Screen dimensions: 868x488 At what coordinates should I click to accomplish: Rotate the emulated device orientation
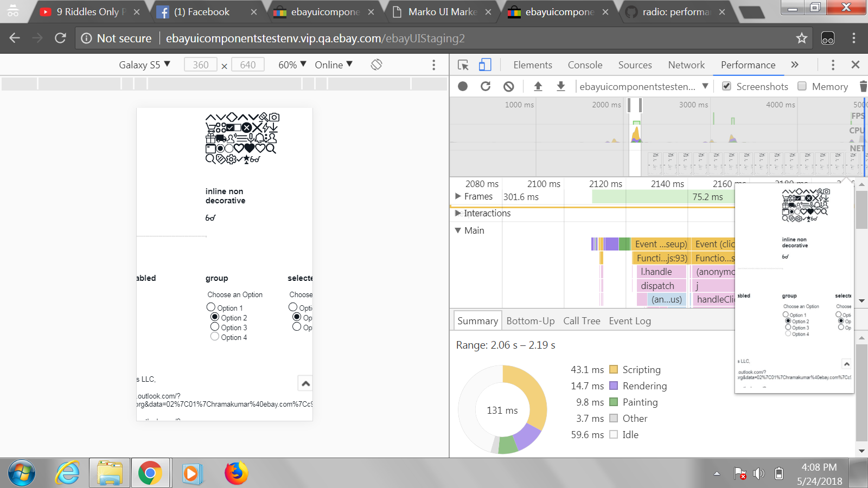click(376, 65)
